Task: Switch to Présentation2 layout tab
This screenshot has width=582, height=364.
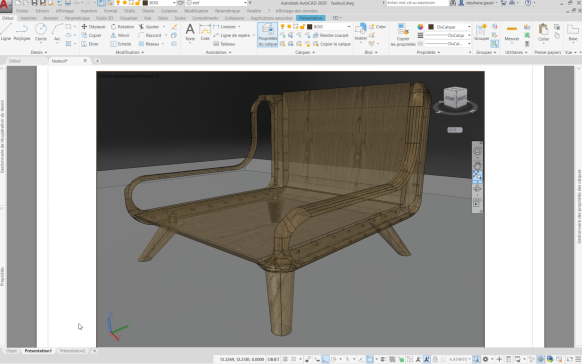Action: [x=72, y=351]
